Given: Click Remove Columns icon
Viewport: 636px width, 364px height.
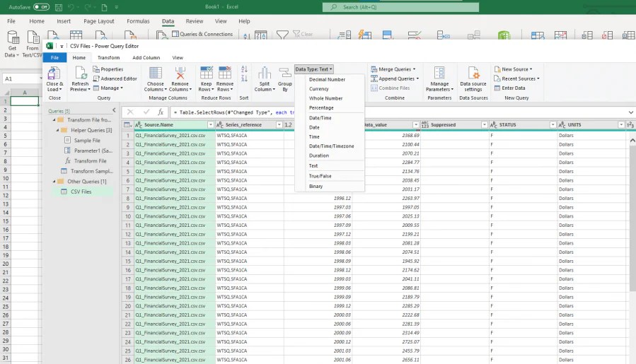Looking at the screenshot, I should pos(180,73).
